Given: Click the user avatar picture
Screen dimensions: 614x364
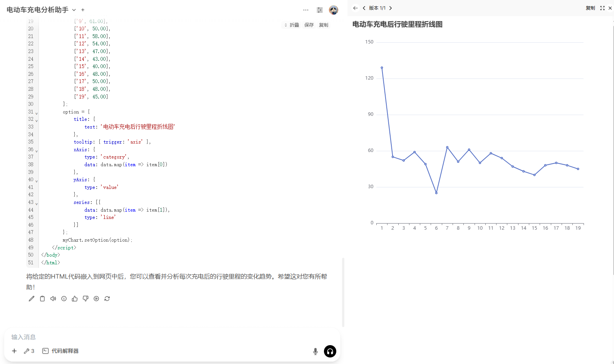Looking at the screenshot, I should tap(334, 10).
